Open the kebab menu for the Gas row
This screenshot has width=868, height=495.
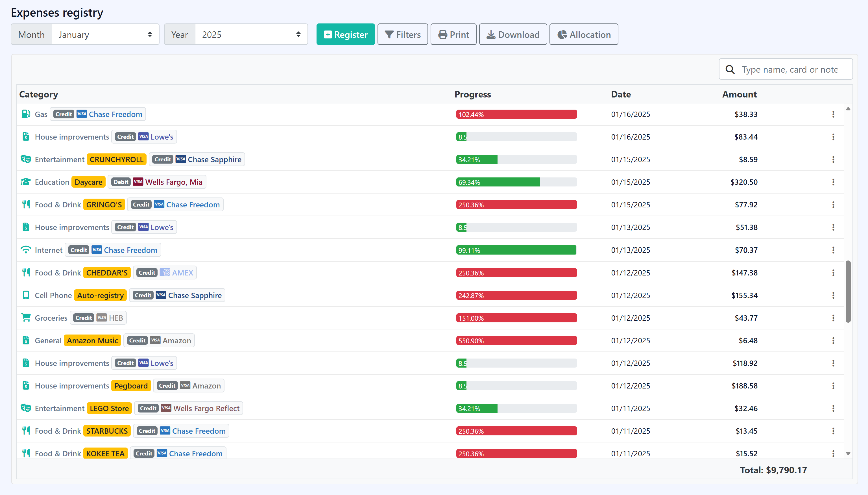[833, 114]
